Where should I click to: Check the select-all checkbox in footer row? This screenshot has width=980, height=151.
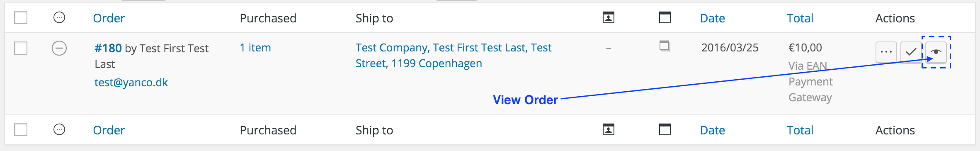coord(21,129)
